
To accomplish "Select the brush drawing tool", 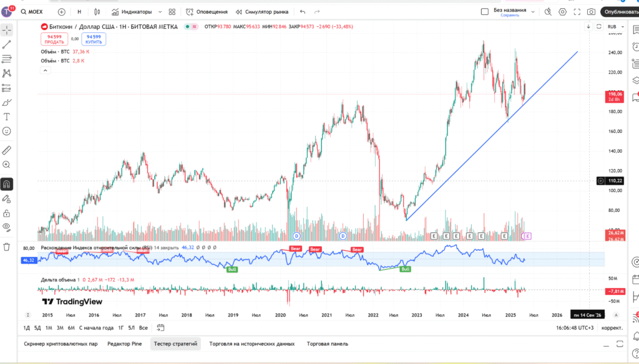I will coord(6,102).
